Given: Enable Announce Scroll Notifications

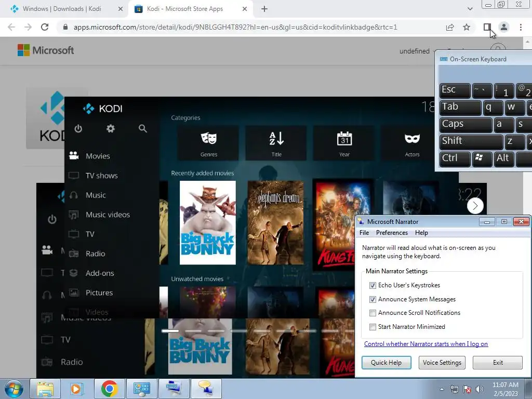Looking at the screenshot, I should click(373, 313).
